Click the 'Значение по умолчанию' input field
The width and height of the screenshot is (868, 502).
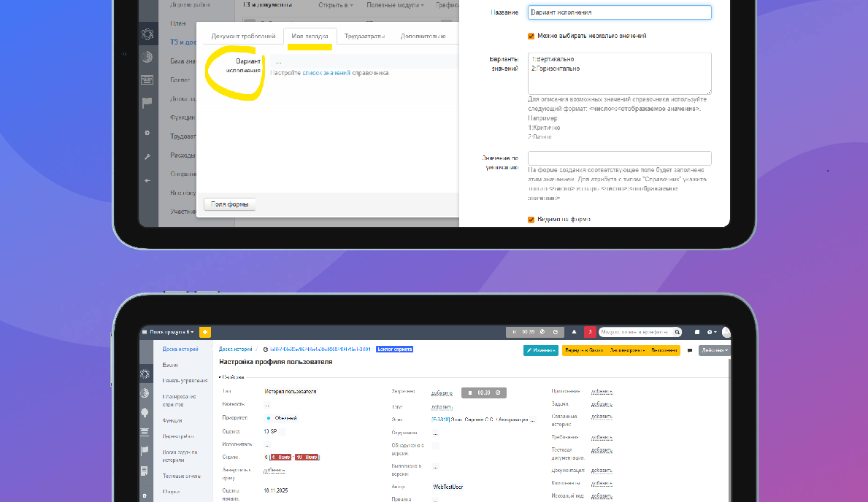pyautogui.click(x=619, y=158)
